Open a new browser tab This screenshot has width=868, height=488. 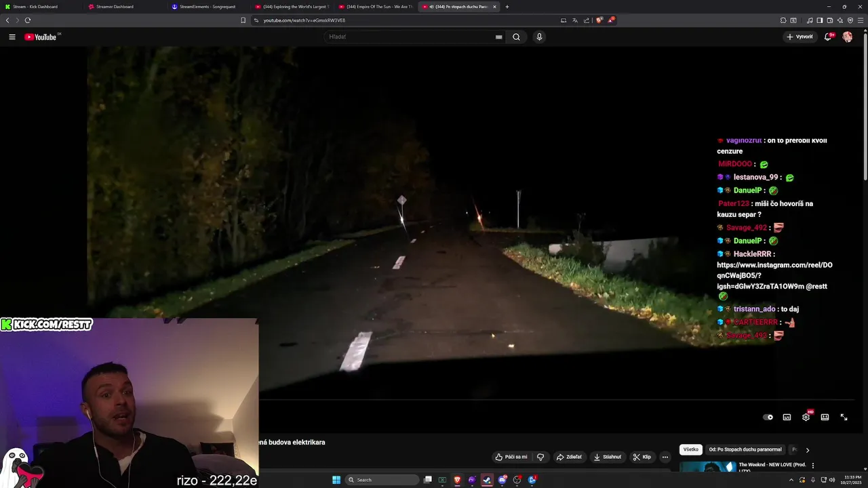coord(507,7)
